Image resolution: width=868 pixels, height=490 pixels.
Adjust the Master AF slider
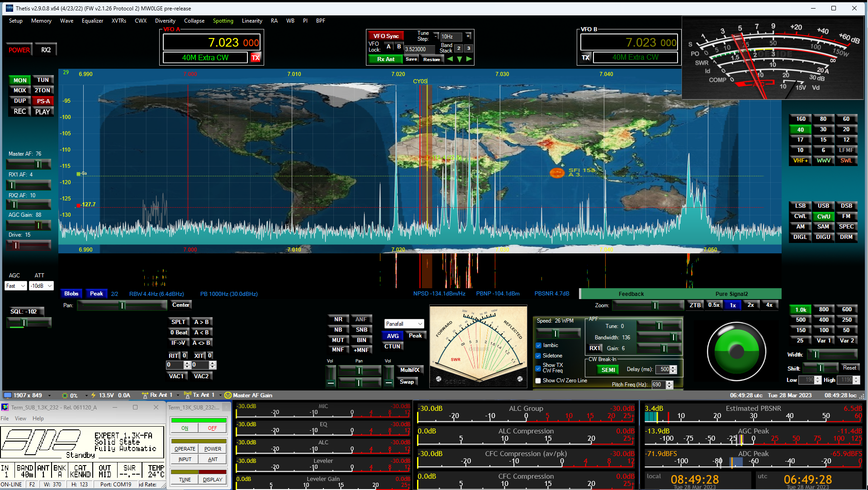coord(29,164)
